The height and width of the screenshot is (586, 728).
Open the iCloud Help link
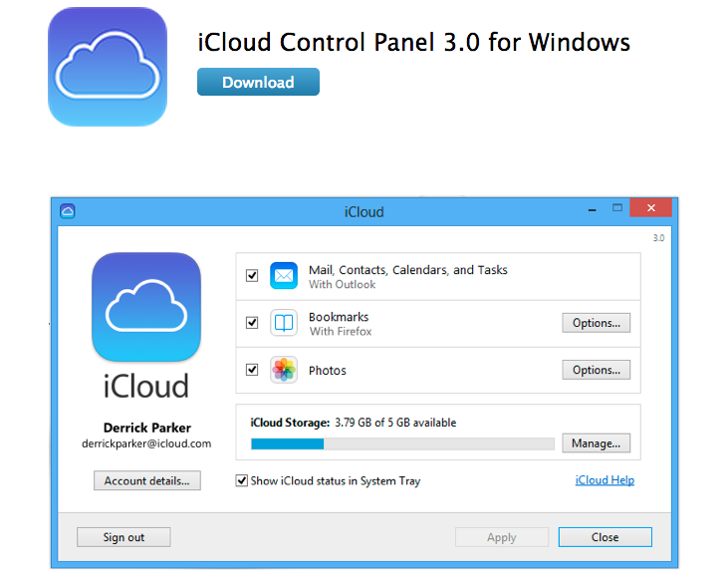pos(605,480)
